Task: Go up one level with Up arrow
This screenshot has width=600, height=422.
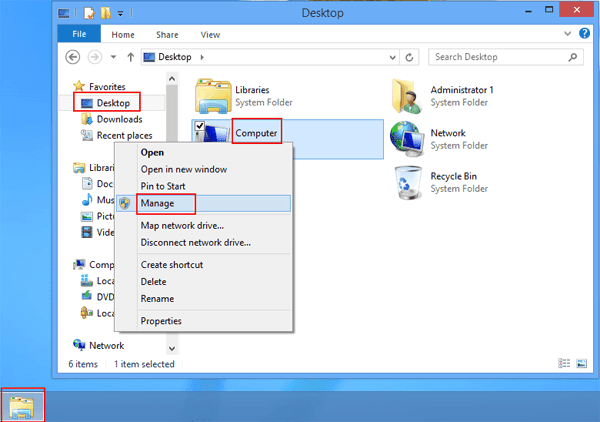Action: 130,57
